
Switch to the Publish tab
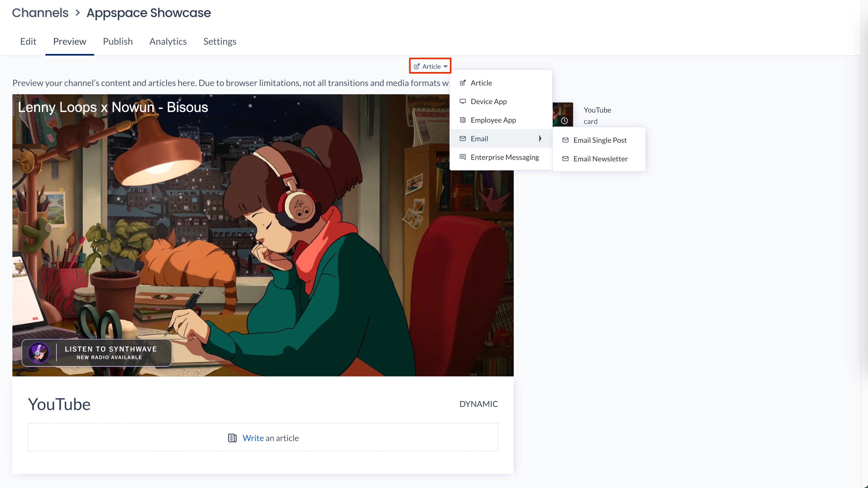pyautogui.click(x=118, y=42)
